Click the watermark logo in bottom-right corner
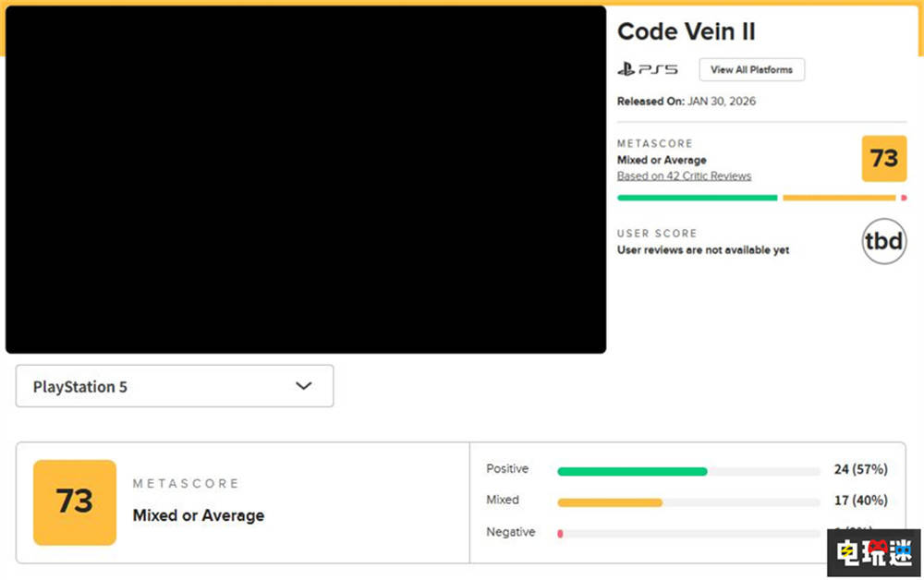924x580 pixels. point(873,552)
